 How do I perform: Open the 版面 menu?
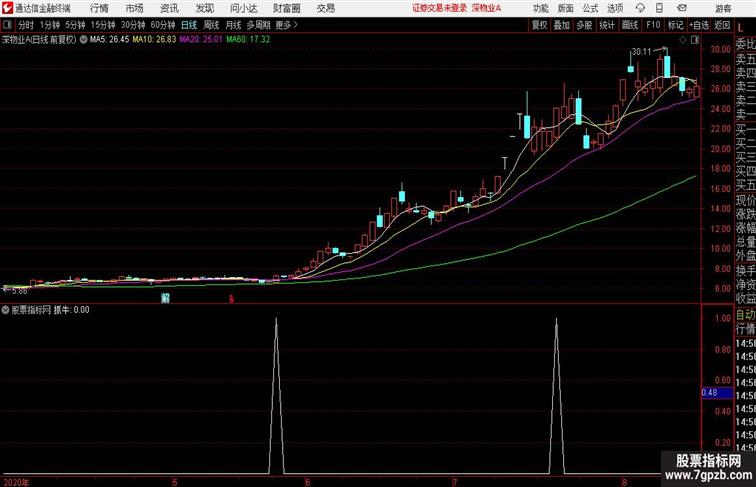tap(566, 8)
